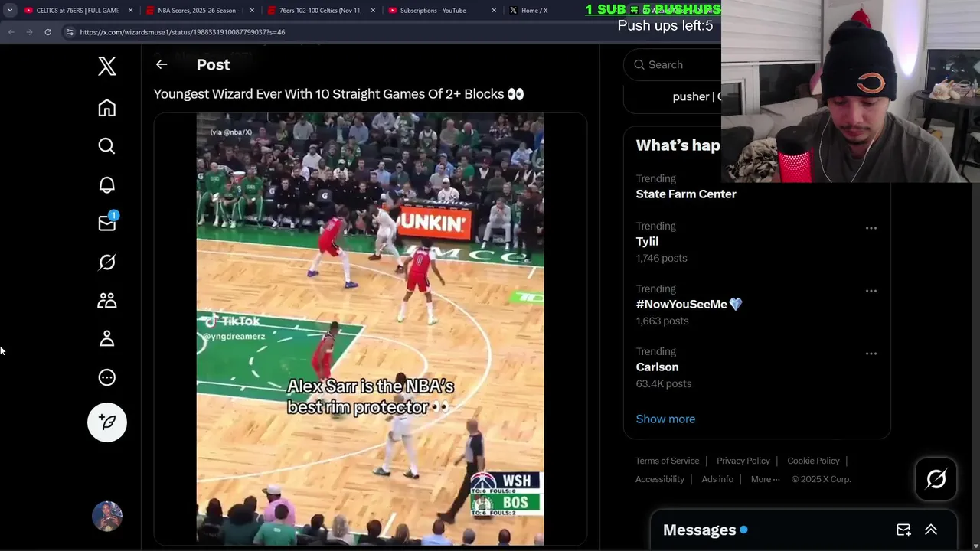Screen dimensions: 980x551
Task: Open Privacy Policy link
Action: click(743, 461)
